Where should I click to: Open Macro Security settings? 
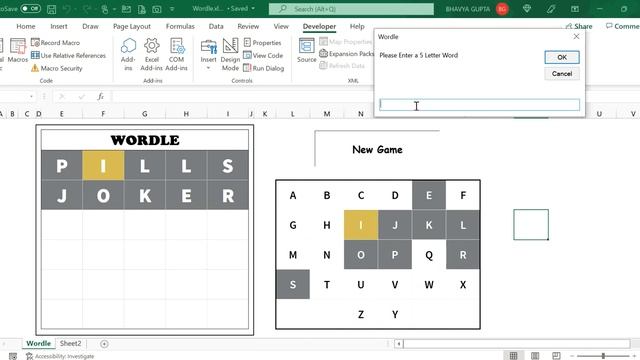pyautogui.click(x=57, y=68)
